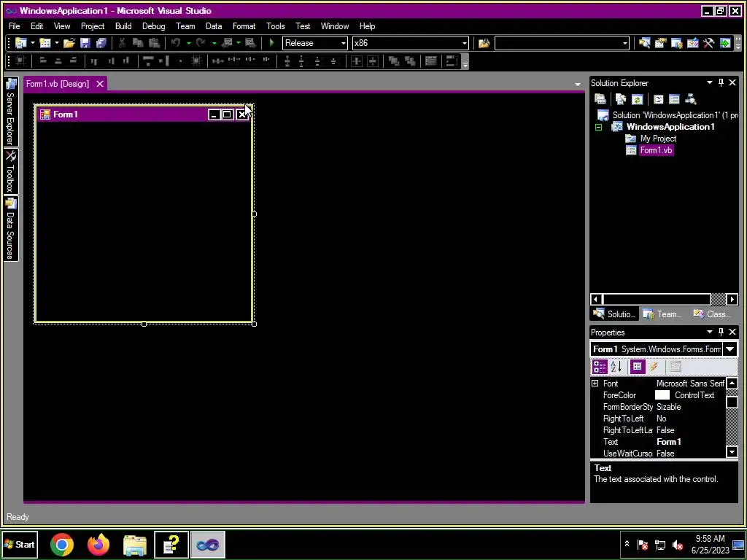This screenshot has height=560, width=747.
Task: Open the Debug menu
Action: click(153, 26)
